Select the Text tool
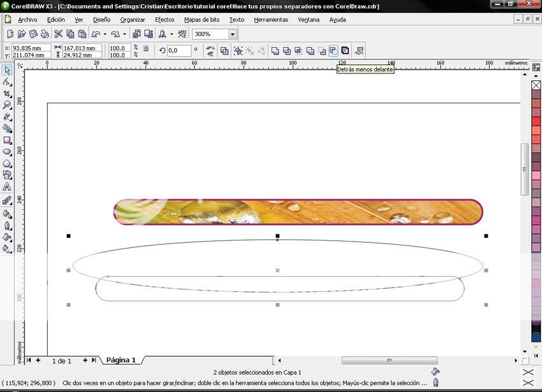542x392 pixels. [x=7, y=187]
